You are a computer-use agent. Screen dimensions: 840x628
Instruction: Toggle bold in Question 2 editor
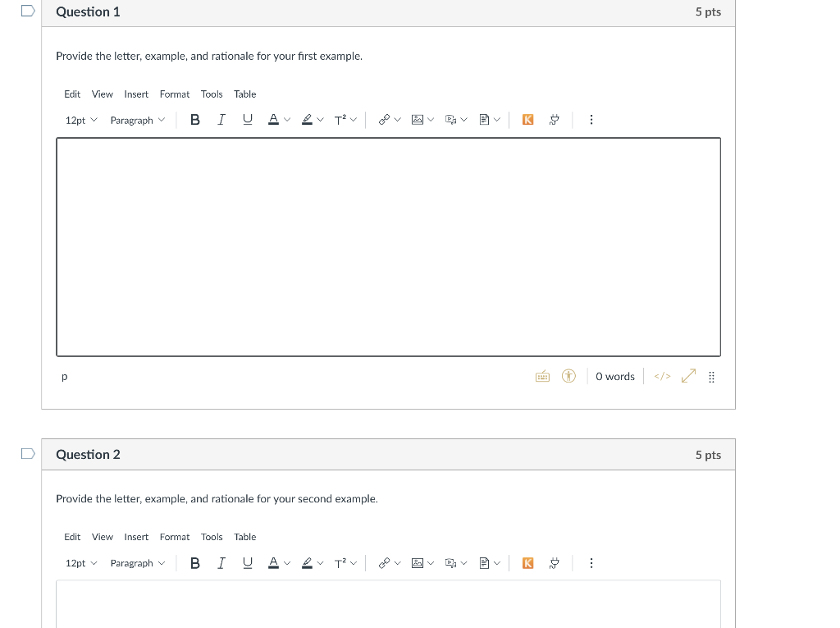(195, 562)
